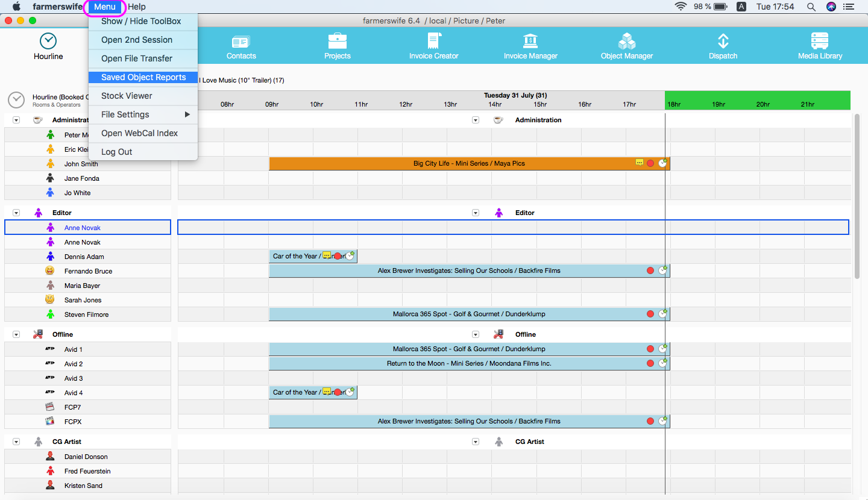
Task: Collapse the Administration group in the name list
Action: (x=16, y=120)
